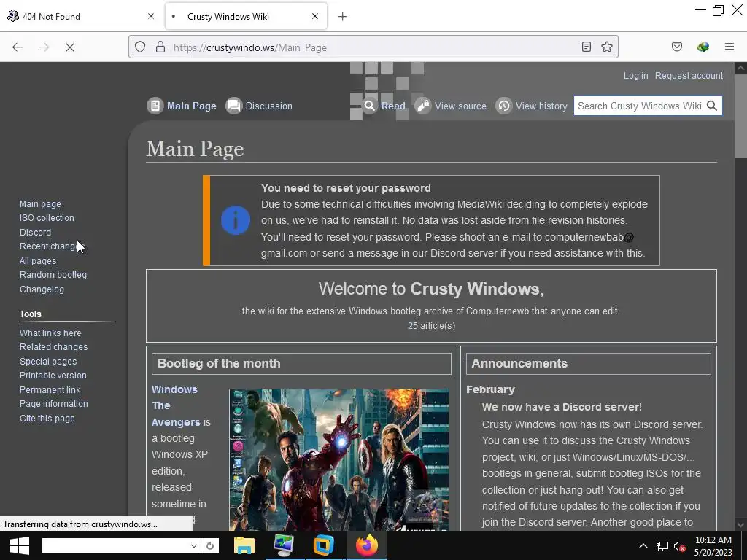Image resolution: width=747 pixels, height=560 pixels.
Task: Open the Discord sidebar link
Action: tap(35, 233)
